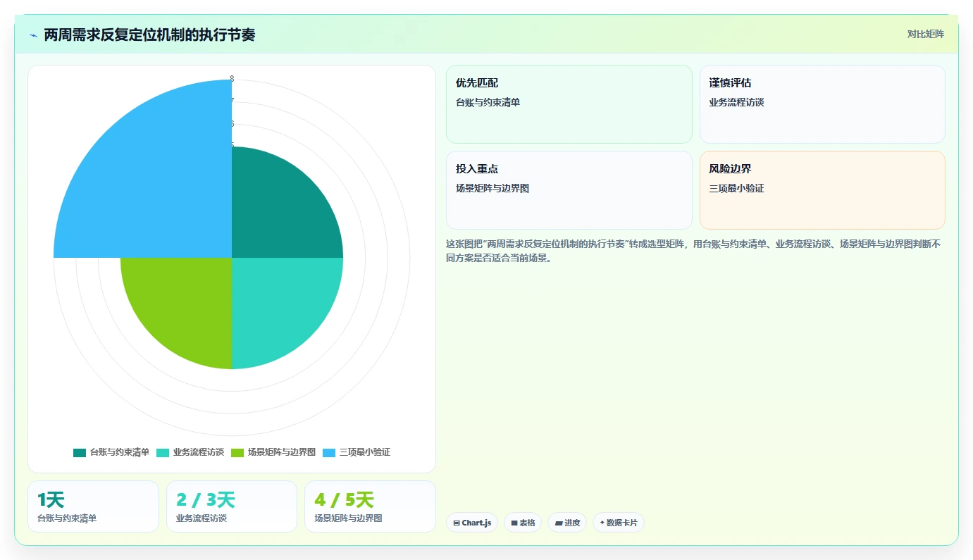The height and width of the screenshot is (560, 973).
Task: Click the description paragraph starting with 这张图把
Action: click(693, 251)
